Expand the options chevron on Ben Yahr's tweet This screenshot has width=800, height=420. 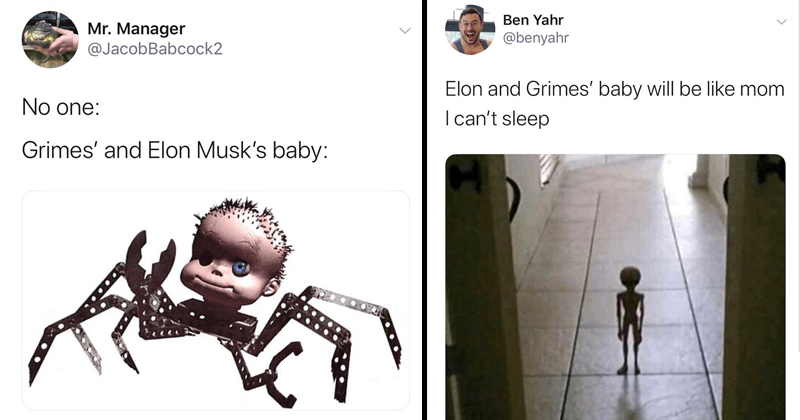pyautogui.click(x=781, y=21)
